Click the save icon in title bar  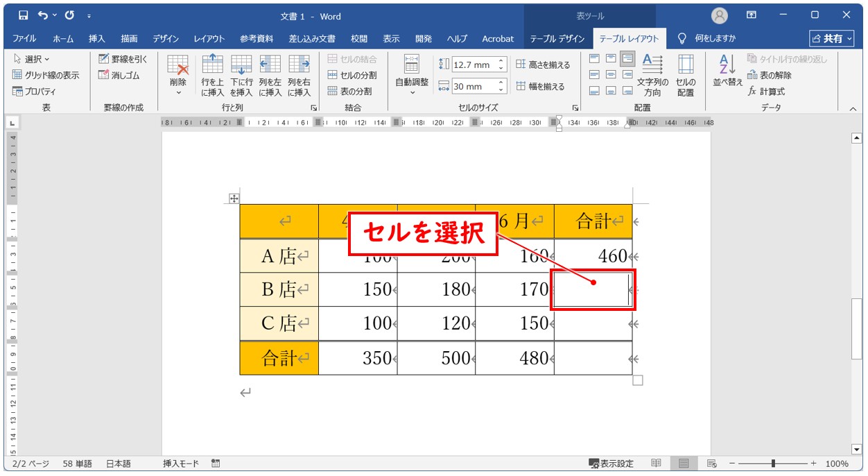click(23, 15)
